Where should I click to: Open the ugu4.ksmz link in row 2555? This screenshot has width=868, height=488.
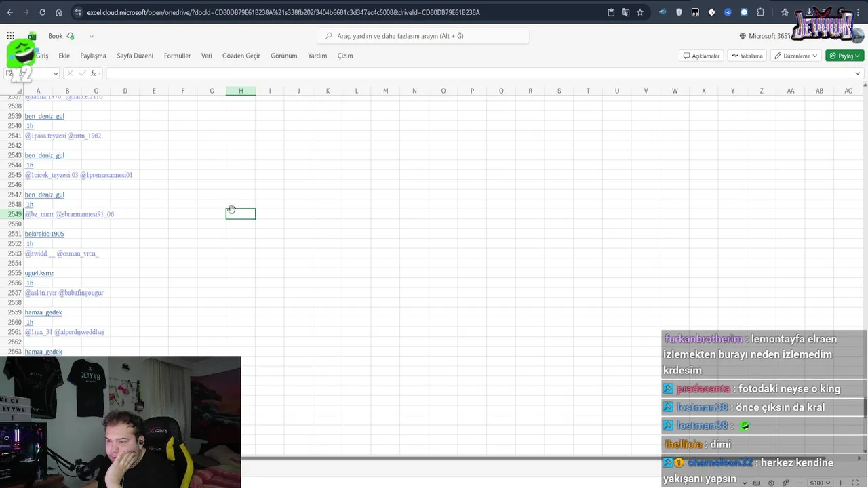click(x=39, y=273)
